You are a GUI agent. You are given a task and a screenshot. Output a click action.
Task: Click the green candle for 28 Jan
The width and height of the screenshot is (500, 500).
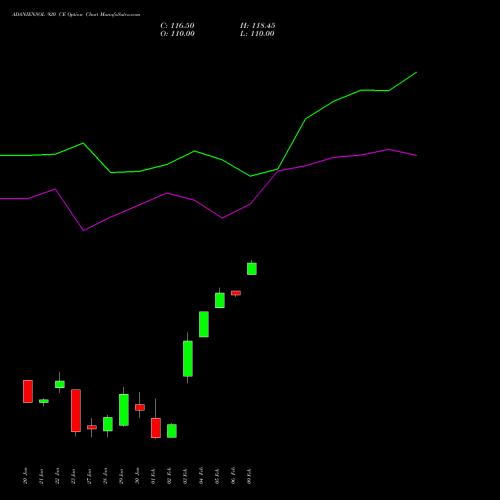tap(108, 424)
